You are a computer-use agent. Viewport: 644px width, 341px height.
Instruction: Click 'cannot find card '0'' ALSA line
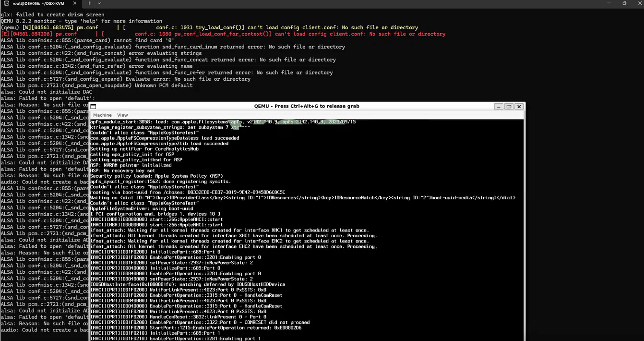[87, 40]
